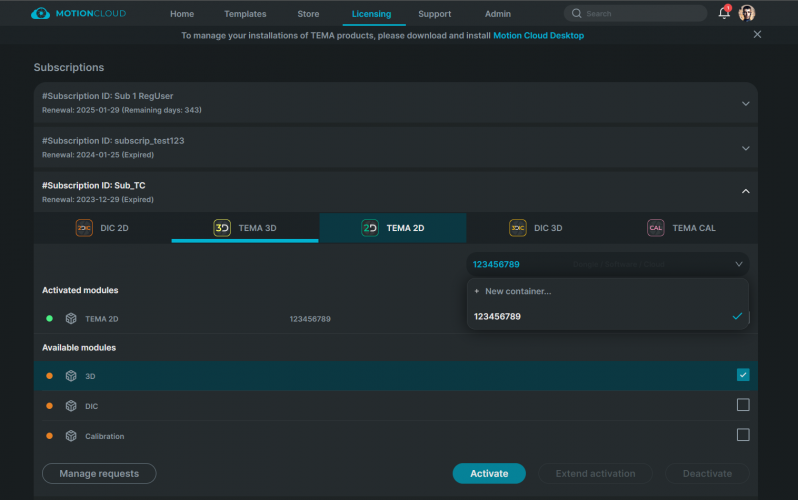The width and height of the screenshot is (798, 500).
Task: Open the Licensing page
Action: [372, 14]
